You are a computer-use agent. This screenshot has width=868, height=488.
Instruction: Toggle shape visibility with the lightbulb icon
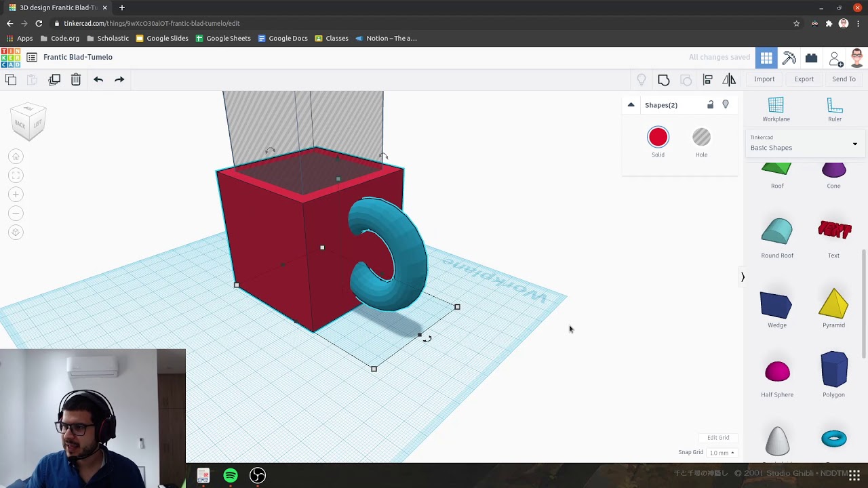(726, 105)
